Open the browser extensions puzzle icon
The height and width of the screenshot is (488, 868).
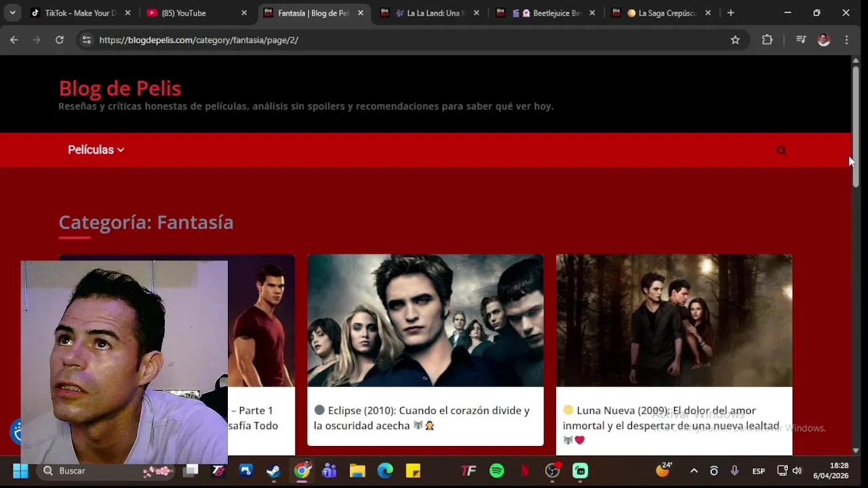click(x=767, y=40)
